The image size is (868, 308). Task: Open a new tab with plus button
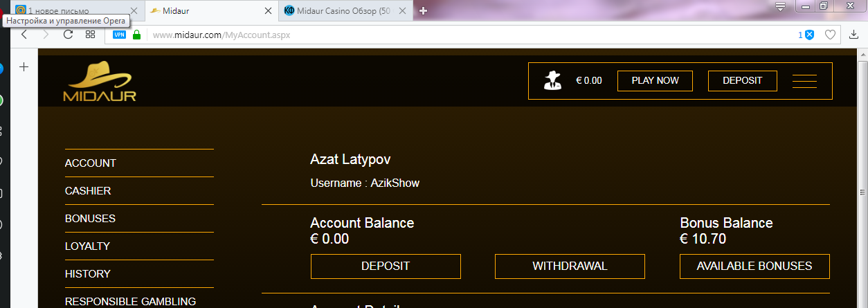coord(424,11)
